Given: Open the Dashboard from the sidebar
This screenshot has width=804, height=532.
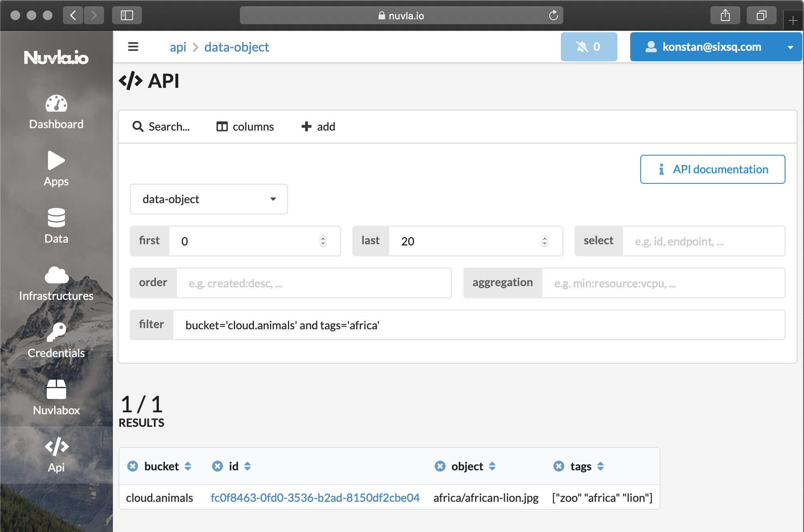Looking at the screenshot, I should click(56, 112).
